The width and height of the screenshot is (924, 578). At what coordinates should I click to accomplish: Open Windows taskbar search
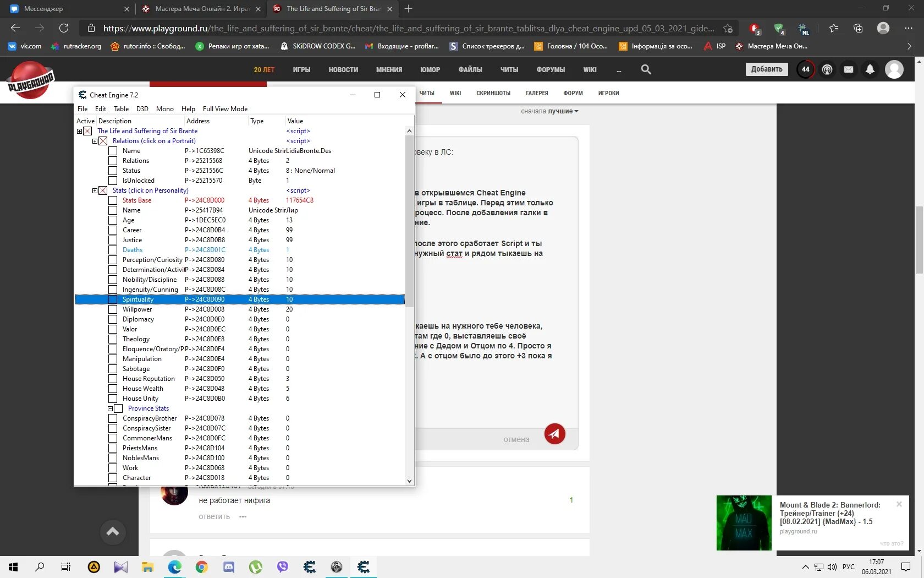(40, 567)
